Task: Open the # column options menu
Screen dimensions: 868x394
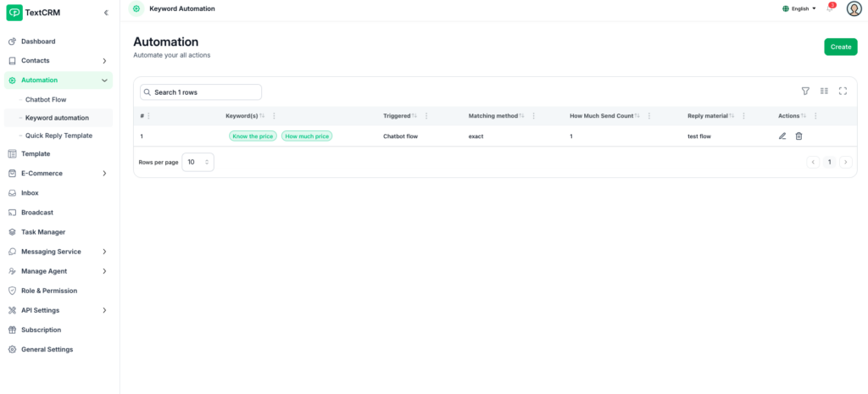Action: click(x=148, y=116)
